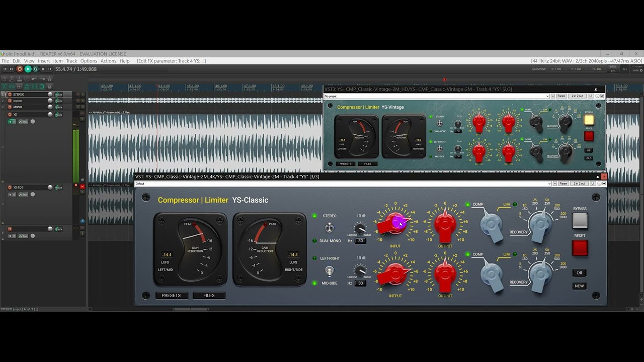This screenshot has width=644, height=362.
Task: Open PRESETS in YS-Vintage plugin
Action: point(345,164)
